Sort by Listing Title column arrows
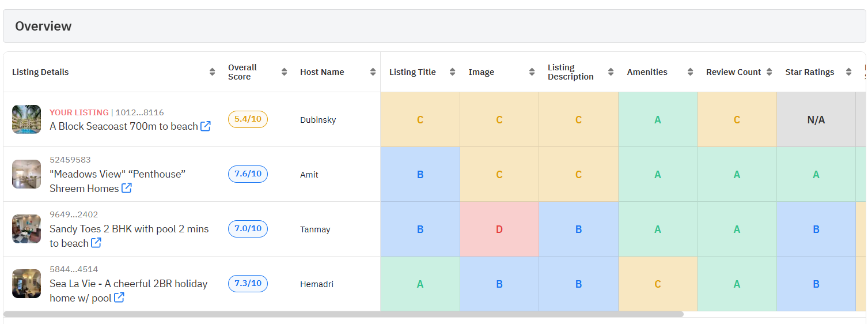This screenshot has height=324, width=868. 452,72
